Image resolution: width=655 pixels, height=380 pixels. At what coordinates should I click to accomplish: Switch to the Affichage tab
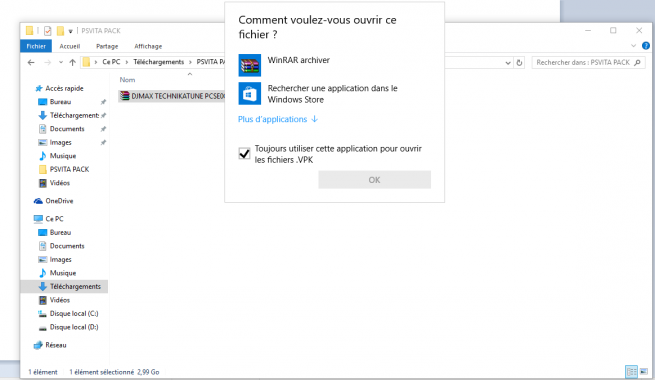click(148, 46)
